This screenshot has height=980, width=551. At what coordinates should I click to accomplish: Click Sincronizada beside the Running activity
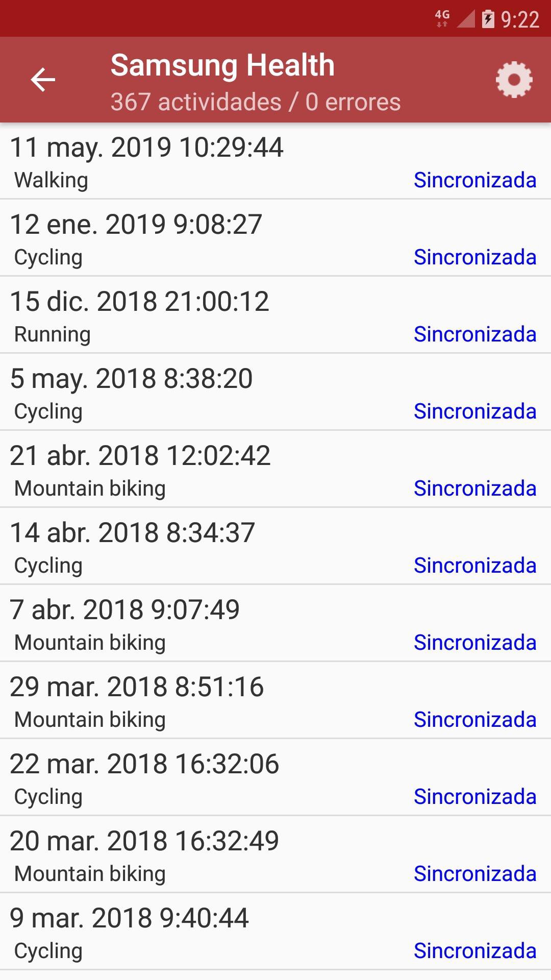474,334
